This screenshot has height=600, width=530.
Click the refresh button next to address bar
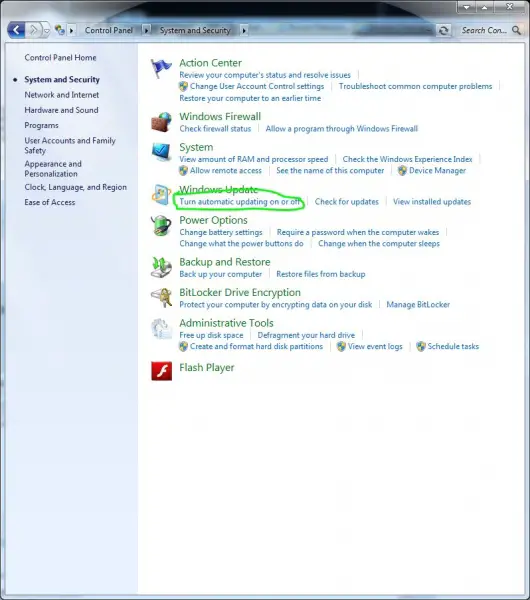click(444, 30)
